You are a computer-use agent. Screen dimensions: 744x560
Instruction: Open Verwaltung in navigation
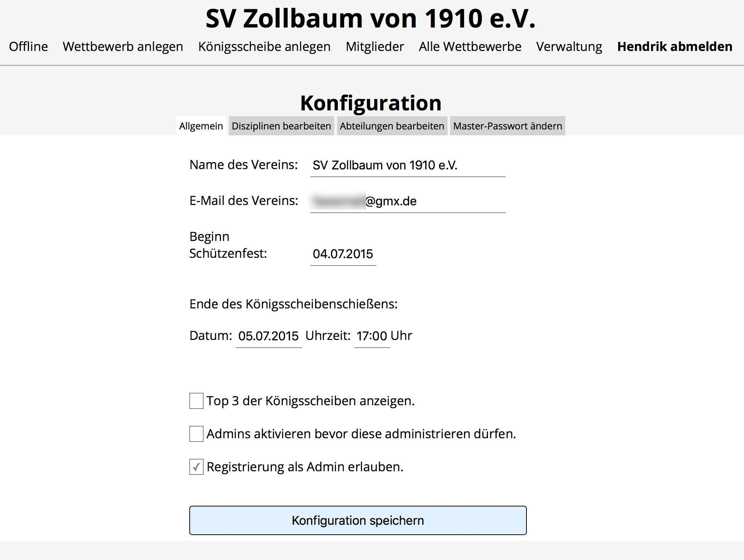[x=569, y=47]
